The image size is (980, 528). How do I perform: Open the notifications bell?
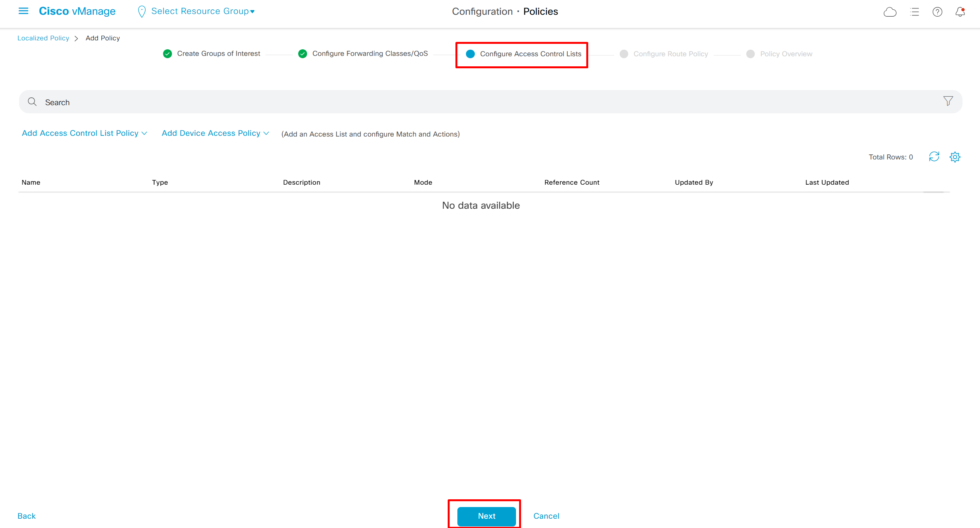pos(960,12)
